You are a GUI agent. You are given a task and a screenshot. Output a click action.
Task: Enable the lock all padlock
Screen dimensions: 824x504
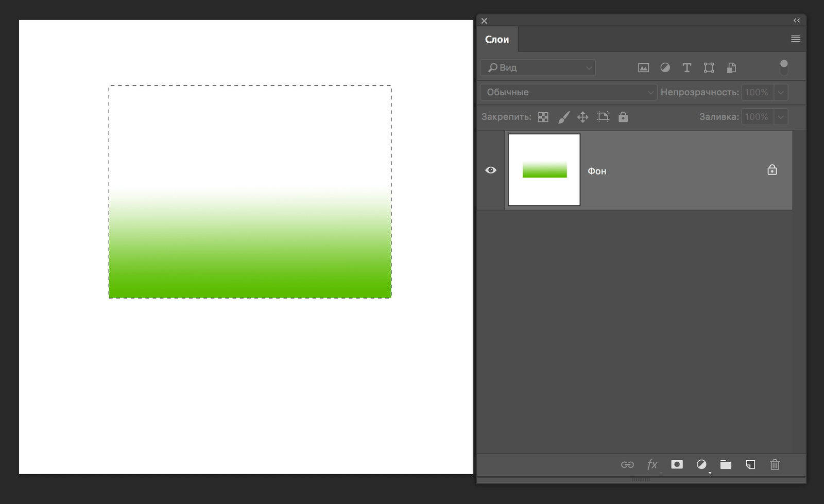[x=623, y=117]
